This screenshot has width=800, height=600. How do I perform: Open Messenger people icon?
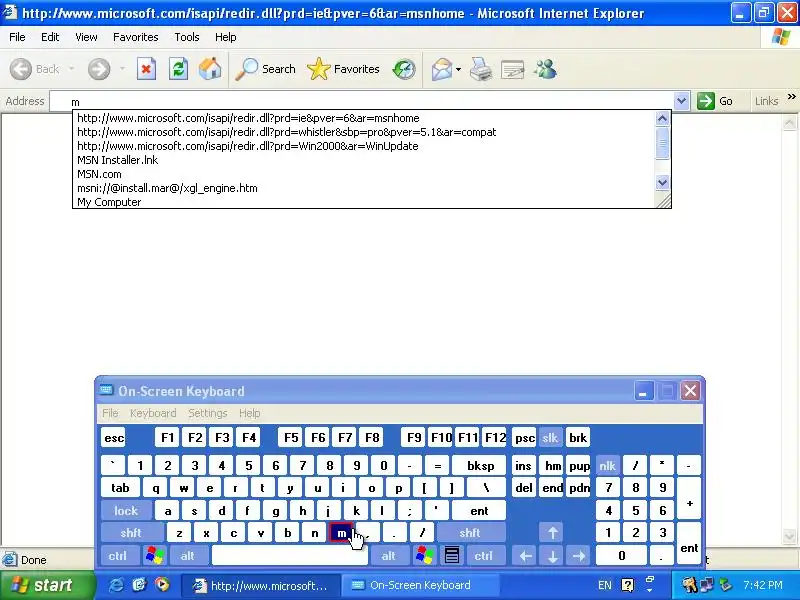tap(545, 69)
